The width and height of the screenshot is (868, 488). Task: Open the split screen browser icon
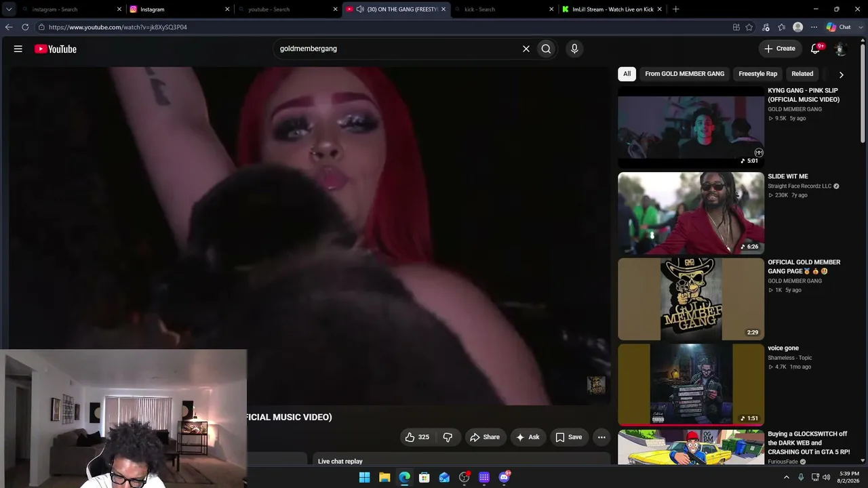pos(736,27)
